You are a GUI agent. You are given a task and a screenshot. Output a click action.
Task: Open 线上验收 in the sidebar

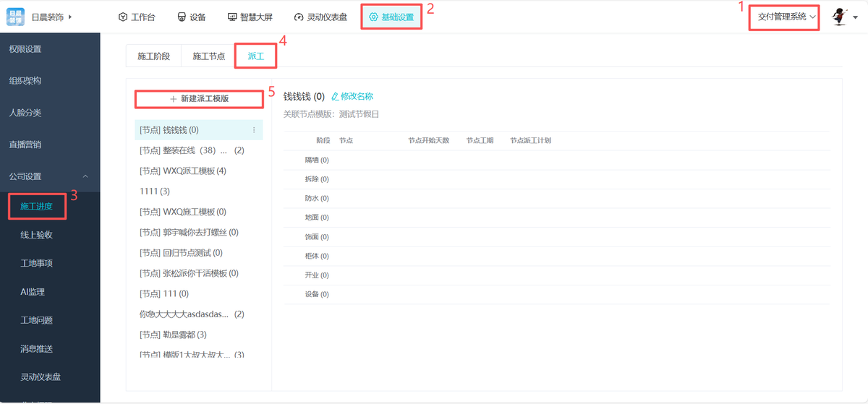[36, 235]
